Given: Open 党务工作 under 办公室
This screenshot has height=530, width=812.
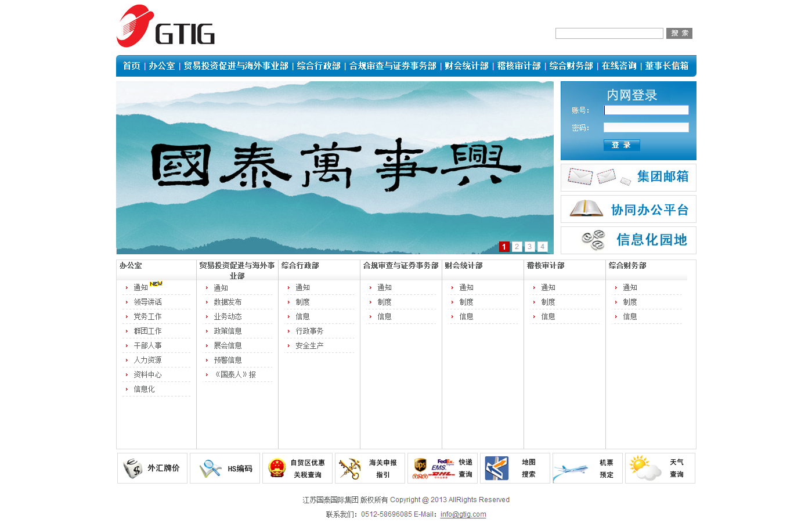Looking at the screenshot, I should [148, 316].
